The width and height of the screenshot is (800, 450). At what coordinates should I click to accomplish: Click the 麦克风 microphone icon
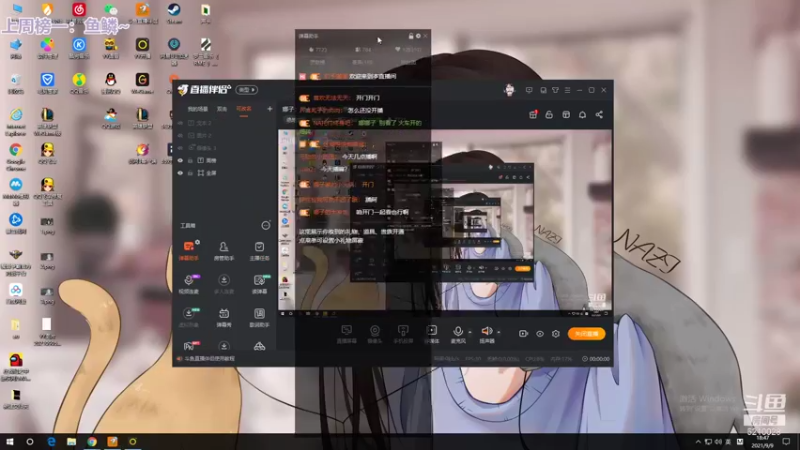click(458, 332)
